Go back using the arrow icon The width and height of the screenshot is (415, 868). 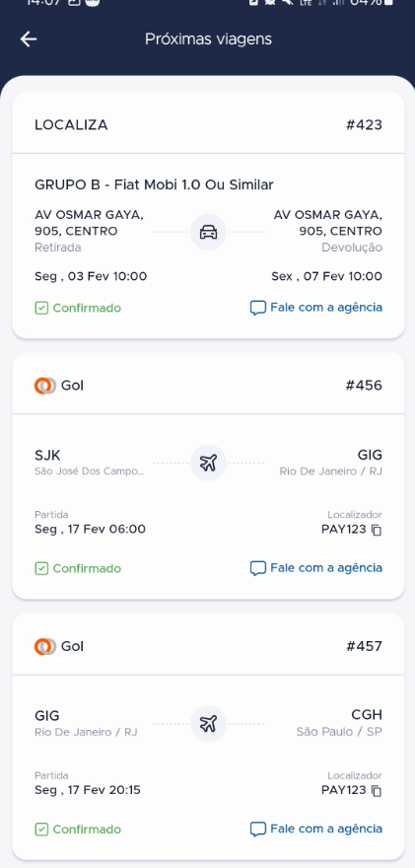[29, 38]
